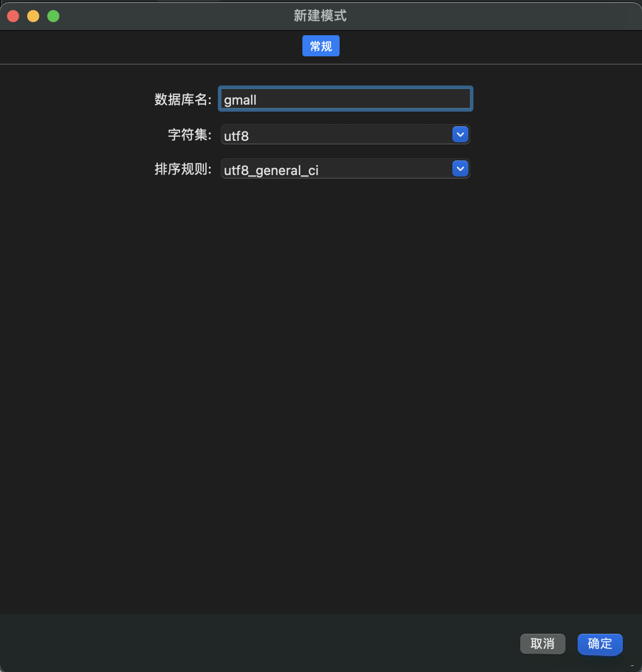This screenshot has height=672, width=642.
Task: Dismiss the 新建模式 dialog with cancel
Action: point(542,644)
